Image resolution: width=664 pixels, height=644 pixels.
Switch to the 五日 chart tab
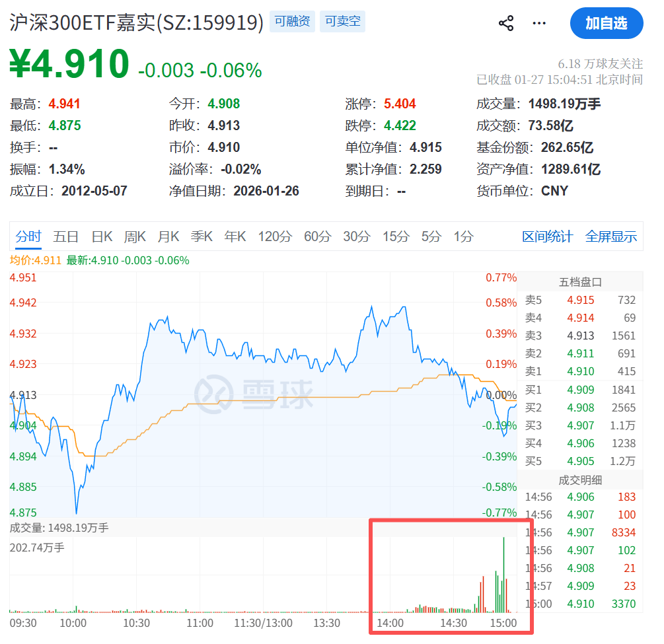(x=66, y=236)
